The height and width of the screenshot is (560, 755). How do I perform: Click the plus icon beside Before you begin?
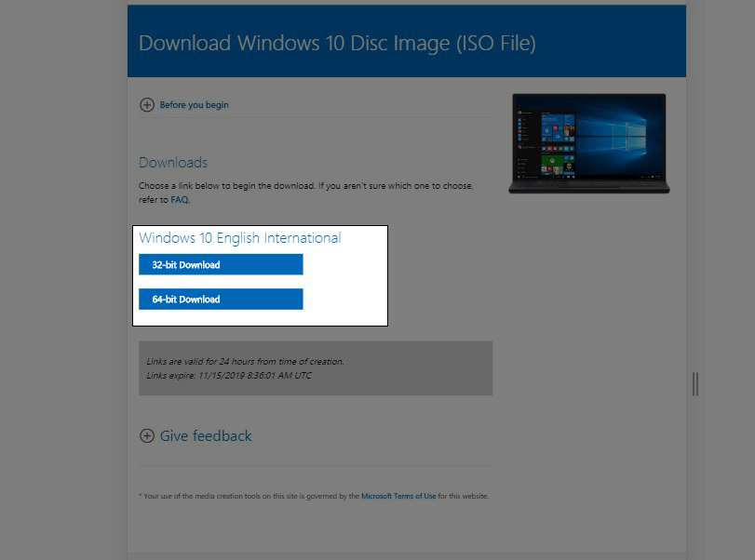pyautogui.click(x=147, y=105)
